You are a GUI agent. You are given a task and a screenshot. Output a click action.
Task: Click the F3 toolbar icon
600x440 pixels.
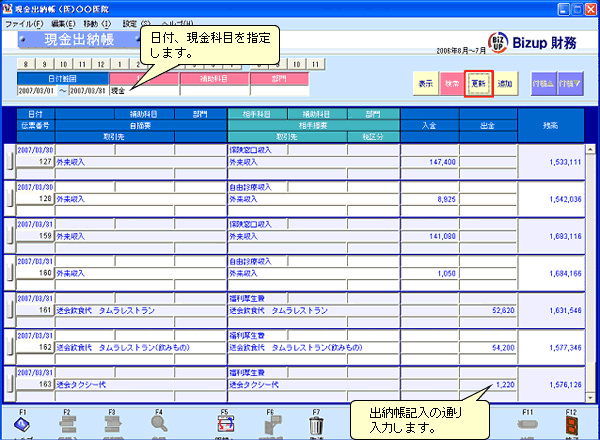[113, 425]
